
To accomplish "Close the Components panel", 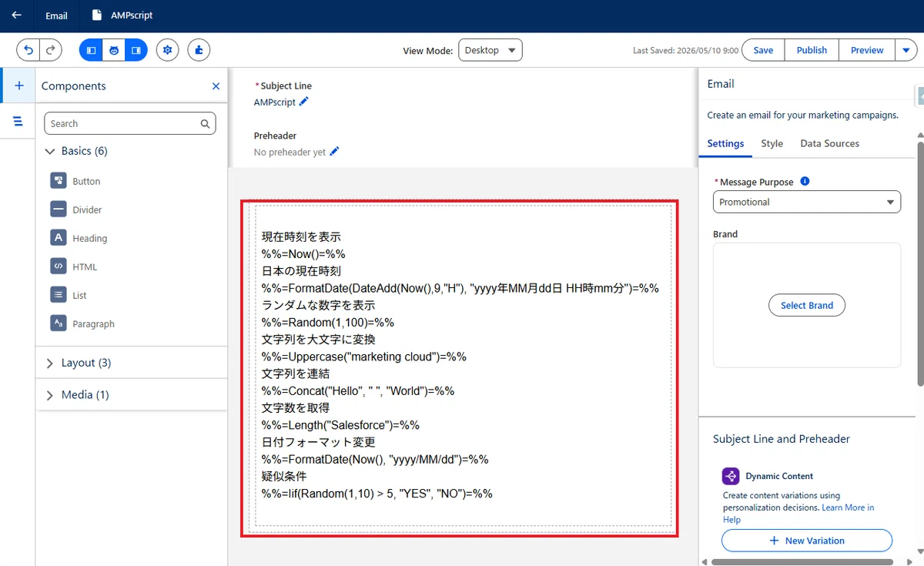I will (x=216, y=86).
